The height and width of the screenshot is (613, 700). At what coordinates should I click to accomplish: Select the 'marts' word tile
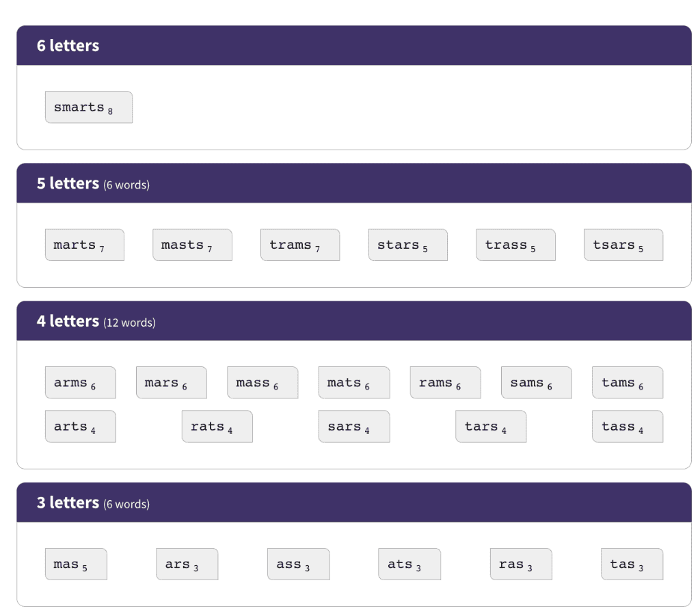(x=84, y=245)
